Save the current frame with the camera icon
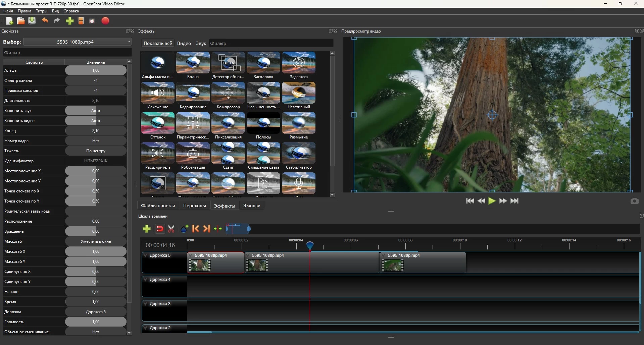 (634, 201)
